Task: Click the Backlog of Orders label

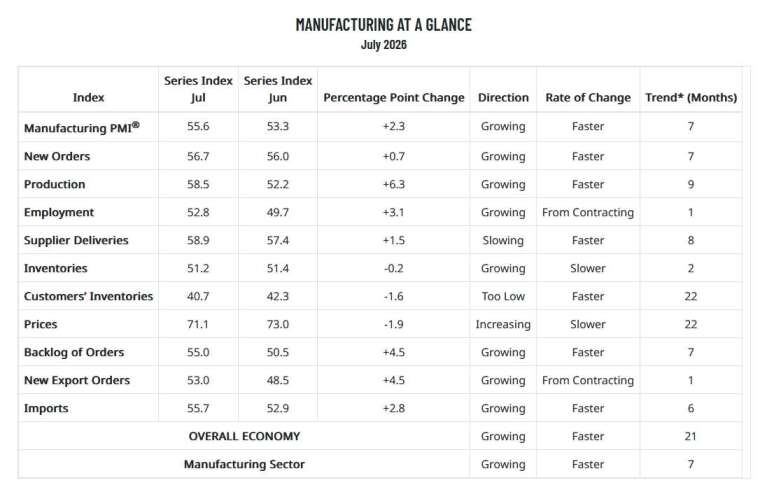Action: [x=74, y=352]
